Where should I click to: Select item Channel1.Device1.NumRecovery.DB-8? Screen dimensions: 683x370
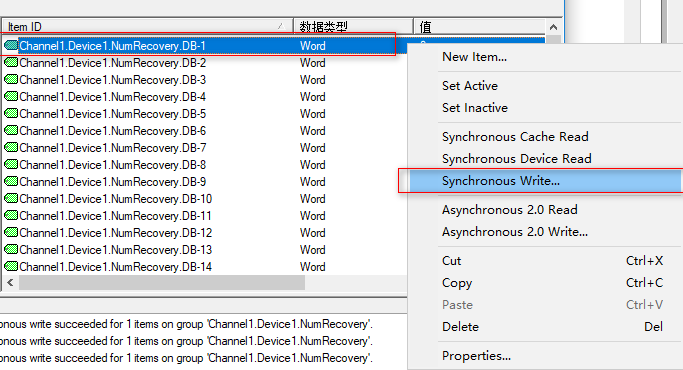point(112,164)
